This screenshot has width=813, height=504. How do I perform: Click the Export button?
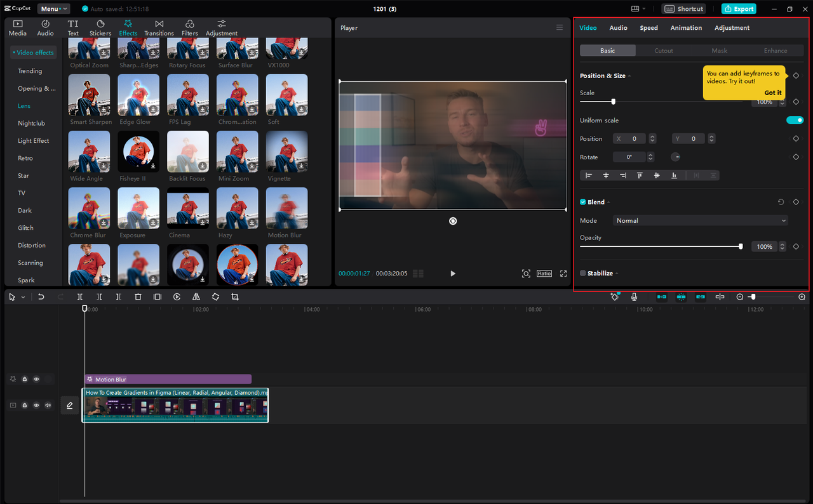point(739,8)
